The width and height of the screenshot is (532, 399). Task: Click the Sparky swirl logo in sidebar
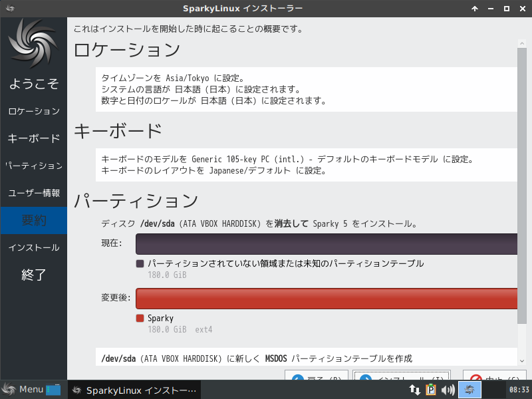pos(33,43)
